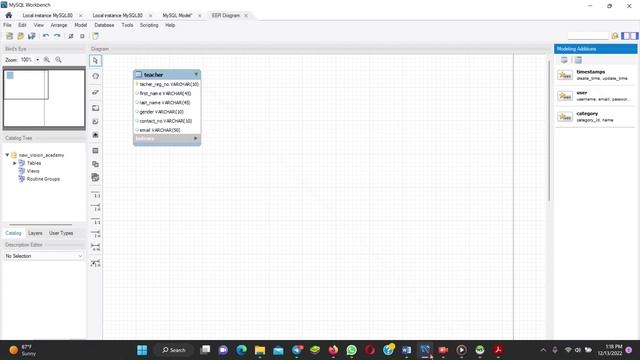
Task: Select the Catalog tab
Action: point(13,233)
